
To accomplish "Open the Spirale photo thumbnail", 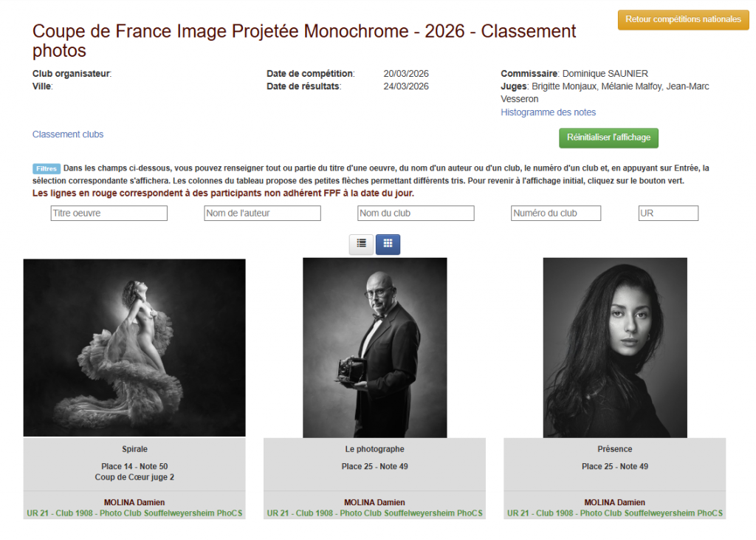I will 134,347.
